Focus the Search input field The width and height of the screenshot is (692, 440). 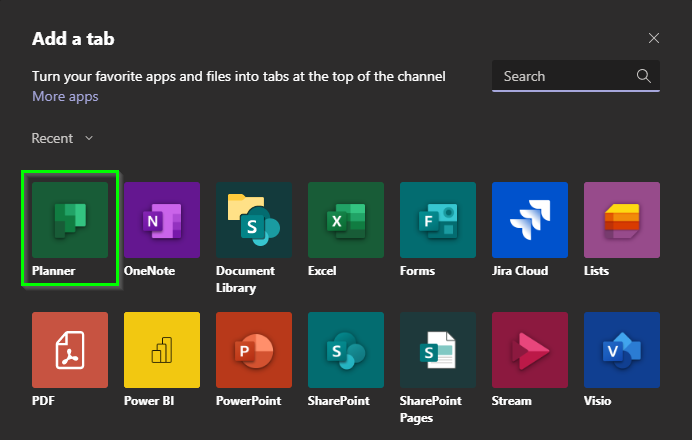coord(576,76)
